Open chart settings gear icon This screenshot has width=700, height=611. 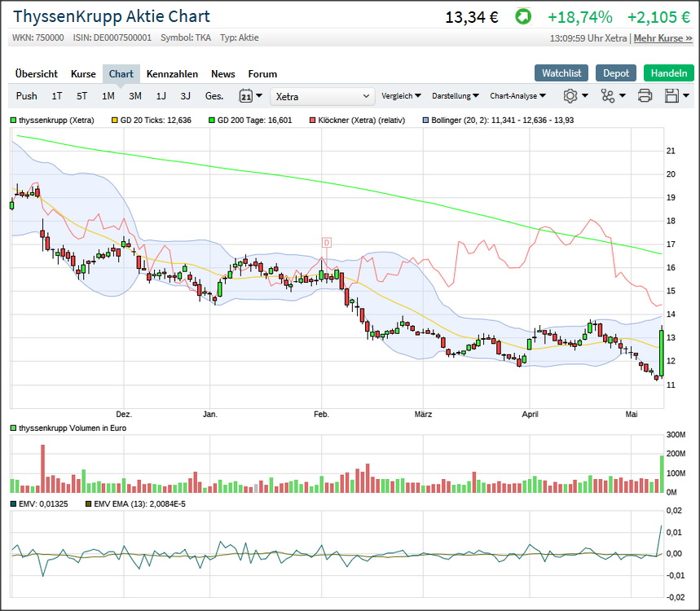(570, 96)
